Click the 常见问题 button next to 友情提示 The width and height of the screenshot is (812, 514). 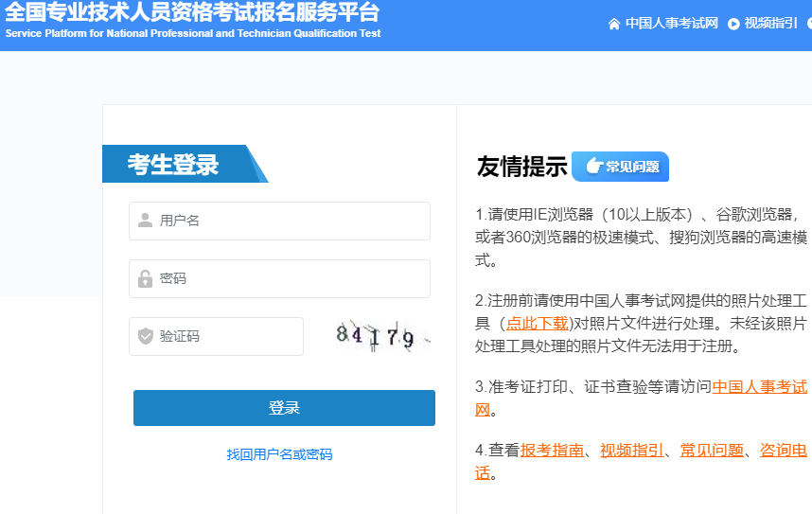coord(621,167)
